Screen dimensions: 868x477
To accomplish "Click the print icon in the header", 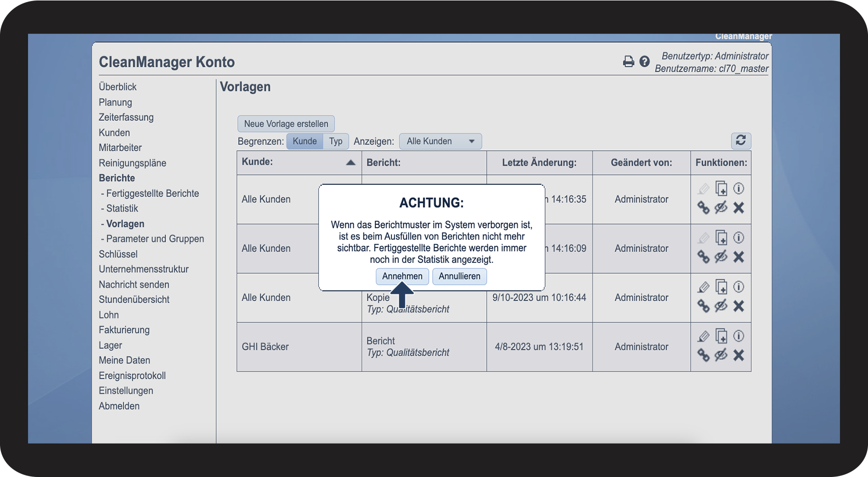I will [x=628, y=61].
